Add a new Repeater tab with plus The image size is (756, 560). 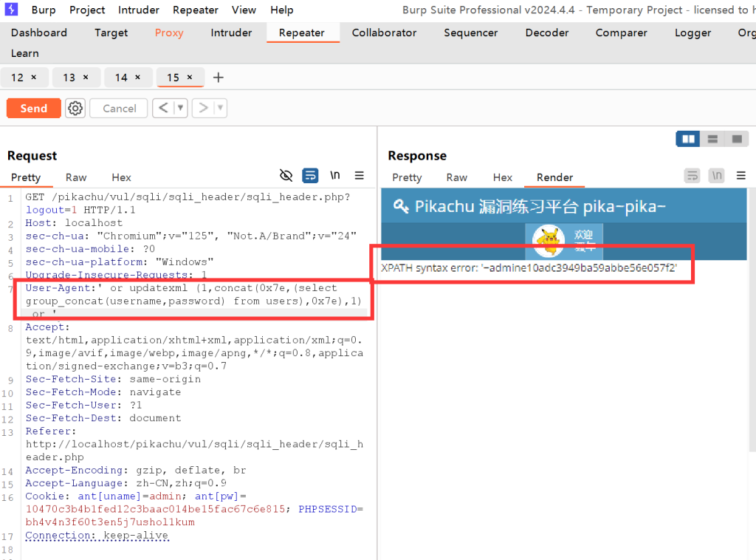218,77
